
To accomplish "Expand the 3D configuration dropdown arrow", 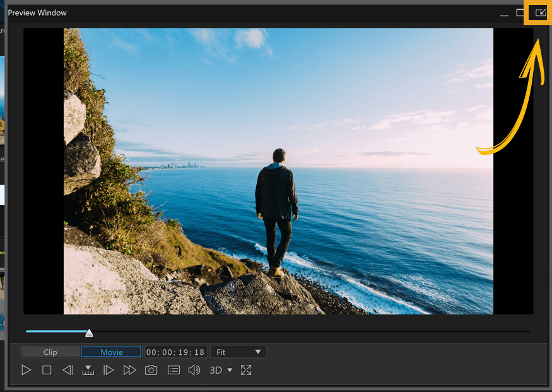I will (230, 370).
